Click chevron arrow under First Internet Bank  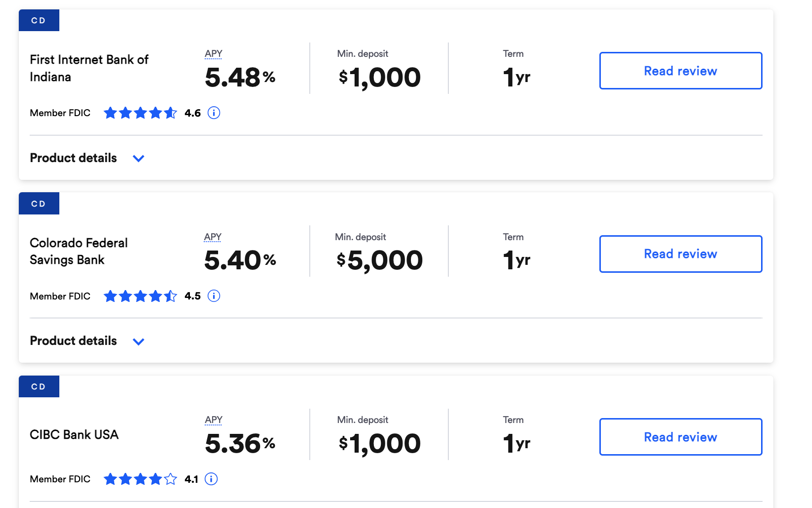138,159
